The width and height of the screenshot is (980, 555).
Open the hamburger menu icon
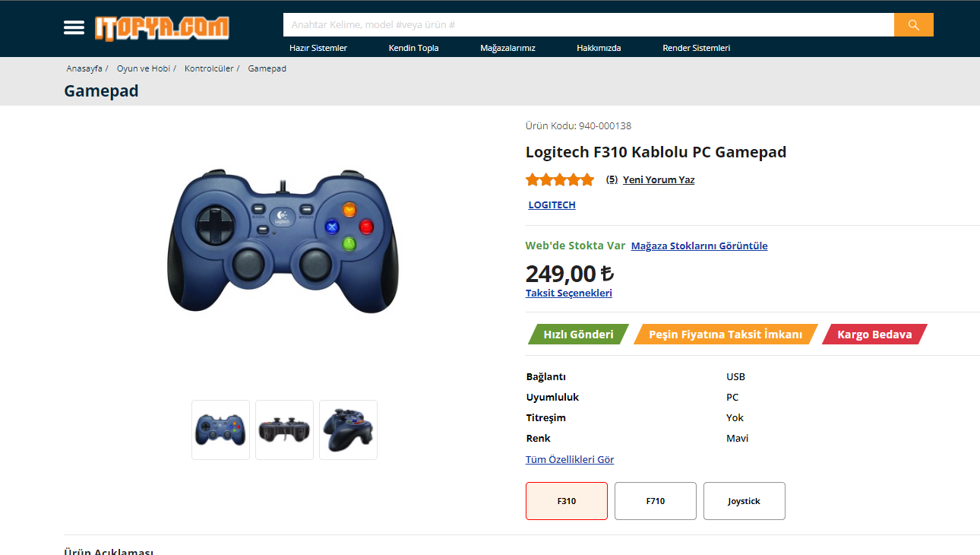tap(74, 27)
